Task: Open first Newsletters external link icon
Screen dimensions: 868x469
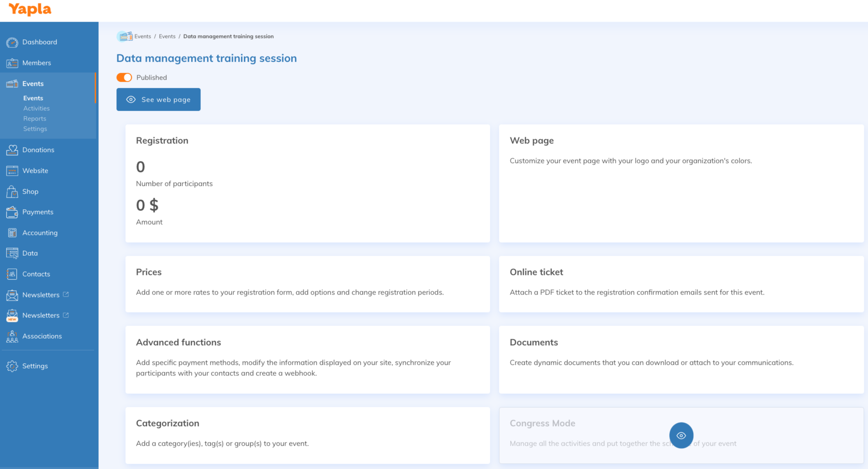Action: click(x=66, y=295)
